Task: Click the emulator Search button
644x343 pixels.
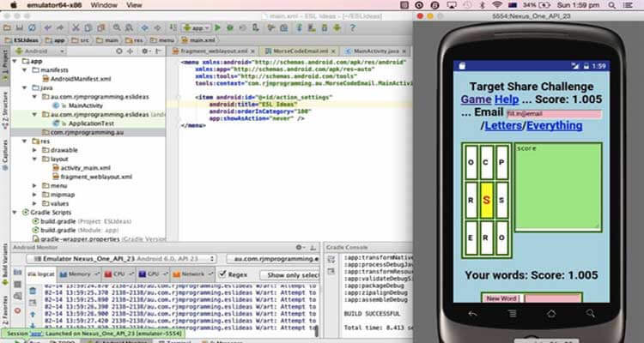Action: point(590,314)
